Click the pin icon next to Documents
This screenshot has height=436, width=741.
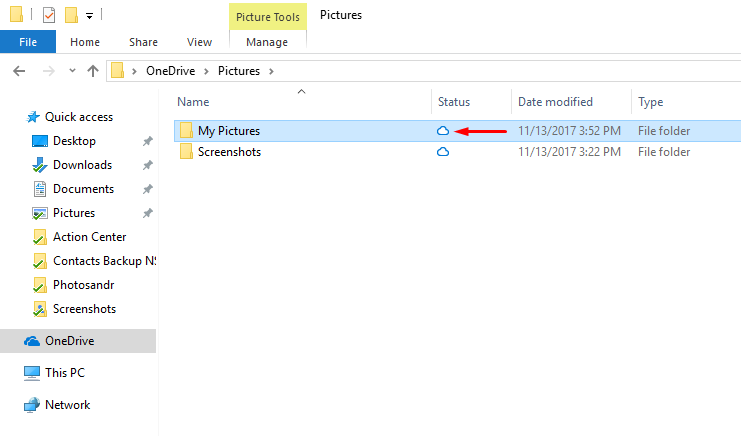click(x=148, y=189)
